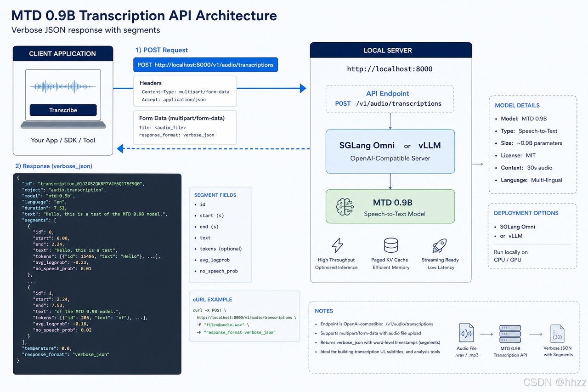Click the 'Language: Multi-lingual' entry
The height and width of the screenshot is (392, 588).
click(x=531, y=180)
